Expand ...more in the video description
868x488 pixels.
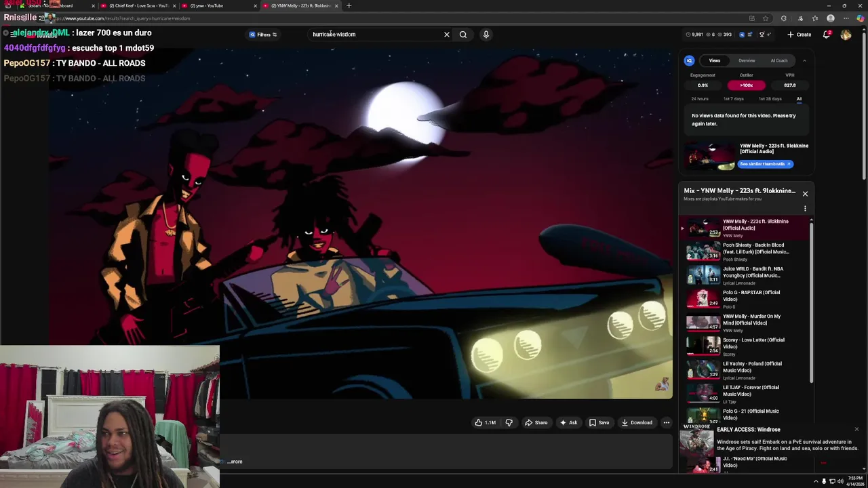(x=235, y=462)
